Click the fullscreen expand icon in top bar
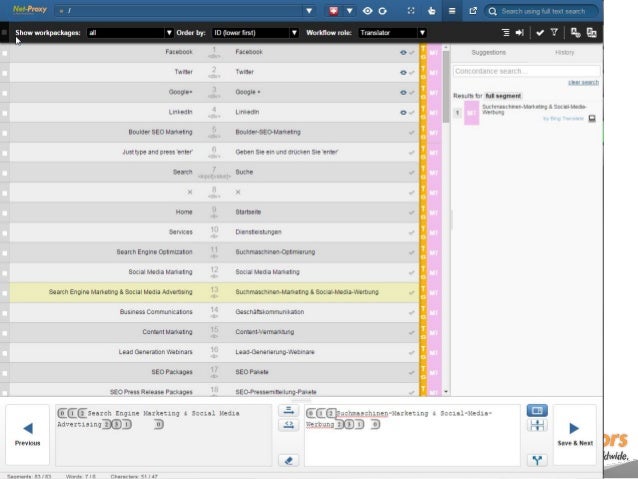Viewport: 638px width, 479px height. (411, 11)
